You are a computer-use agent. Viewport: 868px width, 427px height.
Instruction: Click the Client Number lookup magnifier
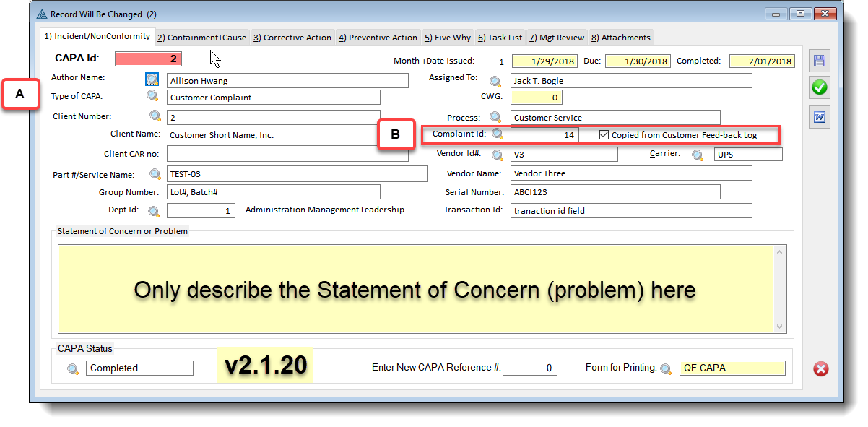[x=155, y=116]
